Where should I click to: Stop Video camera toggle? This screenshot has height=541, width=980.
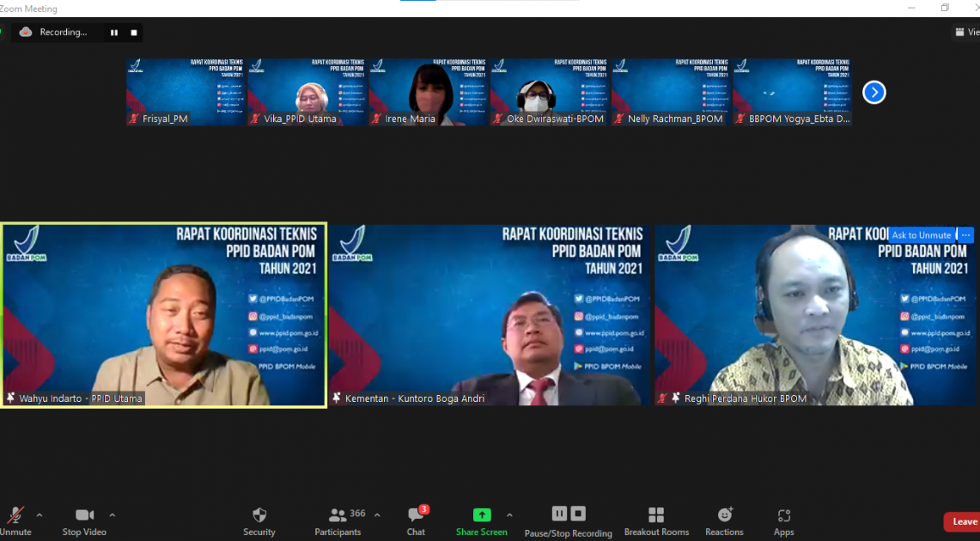pyautogui.click(x=84, y=515)
